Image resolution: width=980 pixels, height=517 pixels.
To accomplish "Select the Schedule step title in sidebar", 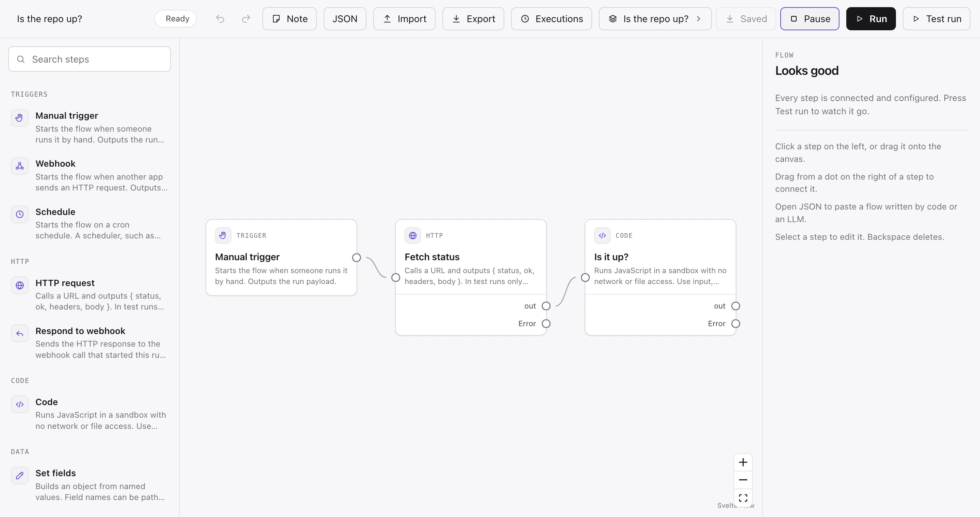I will coord(55,212).
